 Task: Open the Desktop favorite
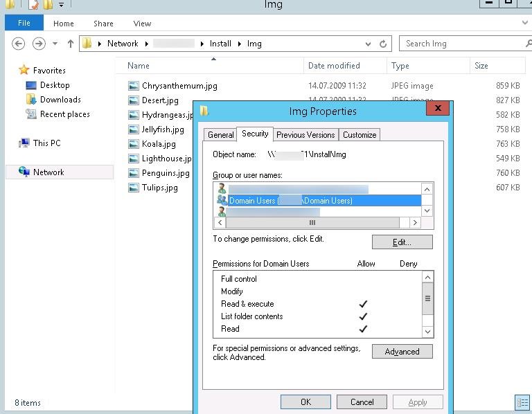(x=54, y=85)
